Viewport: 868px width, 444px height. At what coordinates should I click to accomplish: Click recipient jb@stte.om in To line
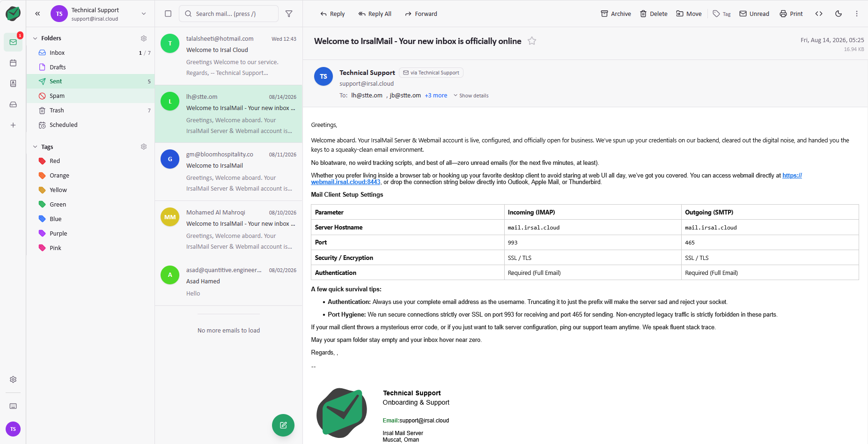point(405,96)
